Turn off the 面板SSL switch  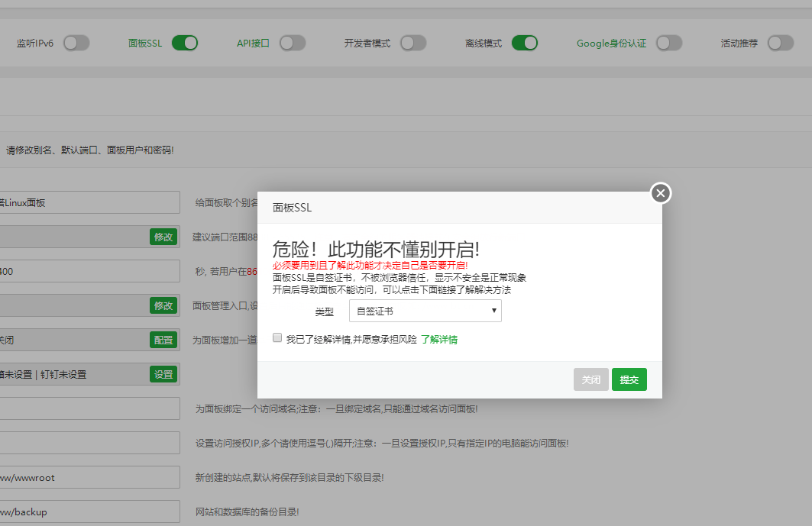(185, 43)
